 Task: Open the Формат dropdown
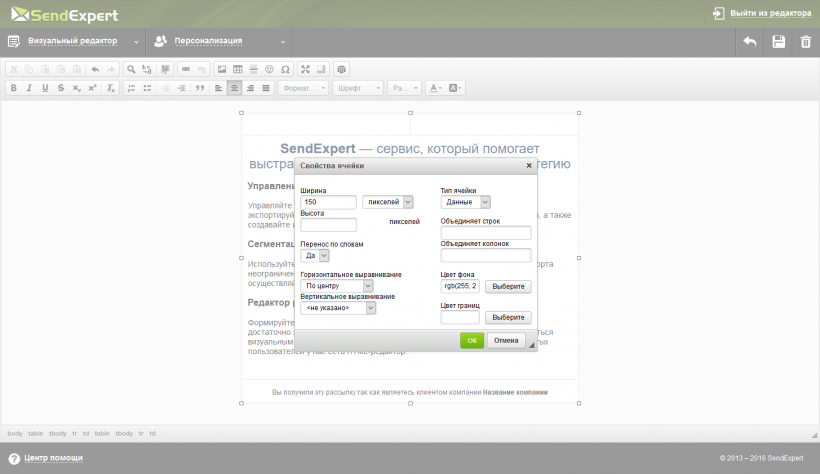[304, 88]
